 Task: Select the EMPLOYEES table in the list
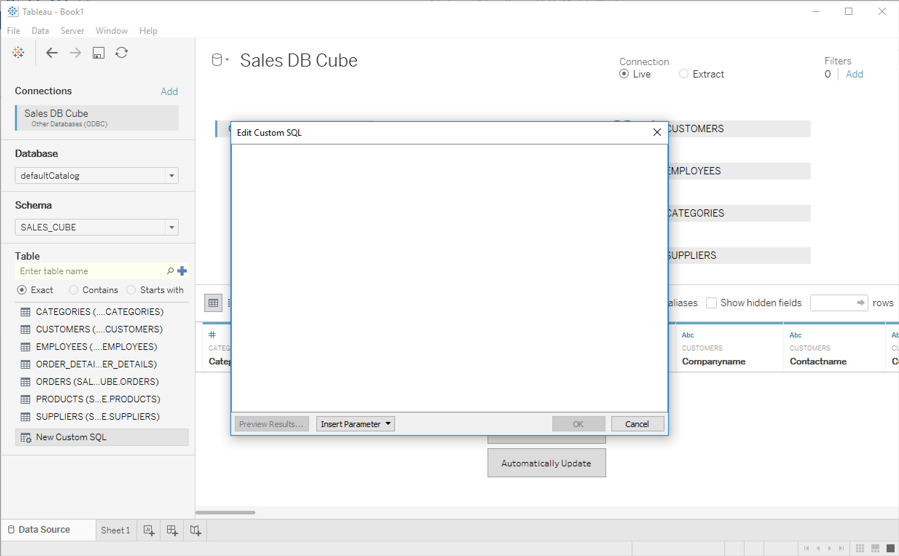(96, 347)
